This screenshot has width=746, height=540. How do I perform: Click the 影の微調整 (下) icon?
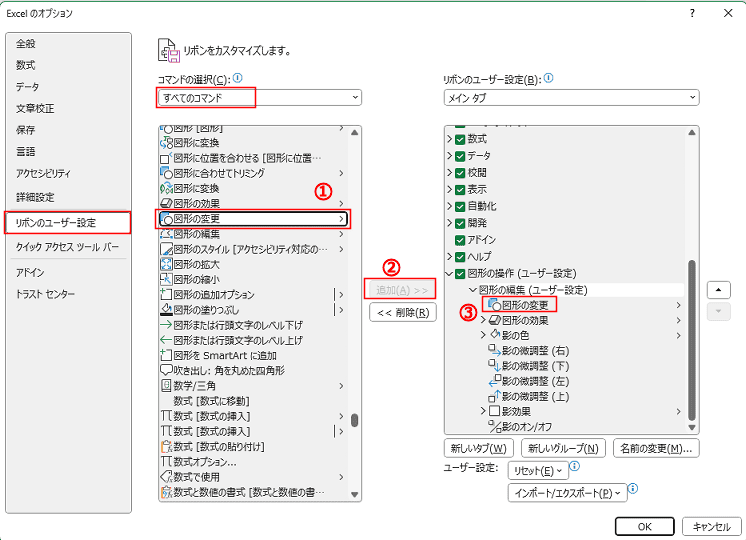pos(495,366)
